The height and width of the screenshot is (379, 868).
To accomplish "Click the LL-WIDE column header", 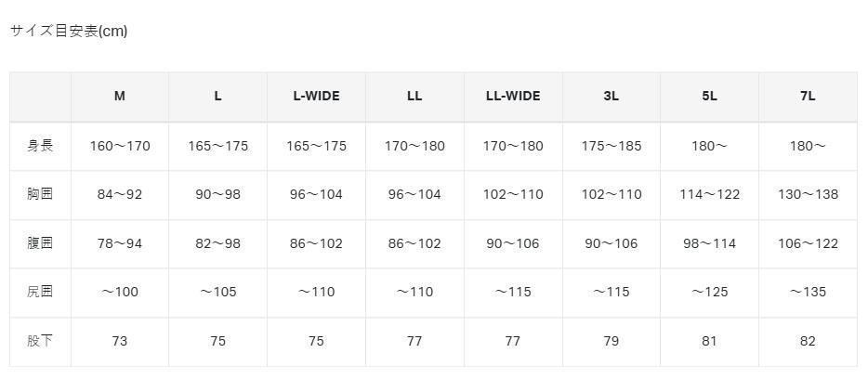I will (x=513, y=97).
